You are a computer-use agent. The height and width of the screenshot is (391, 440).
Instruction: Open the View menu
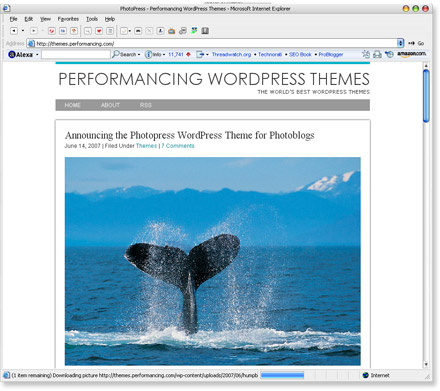pyautogui.click(x=45, y=19)
